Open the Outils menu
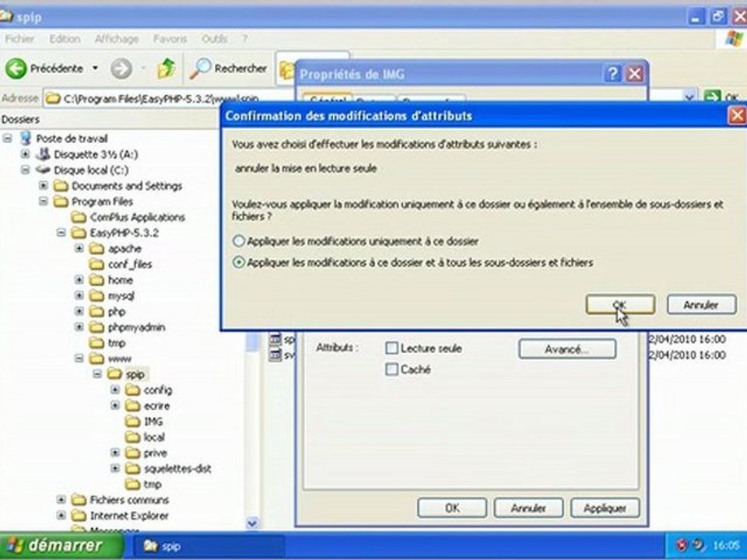 click(x=215, y=39)
